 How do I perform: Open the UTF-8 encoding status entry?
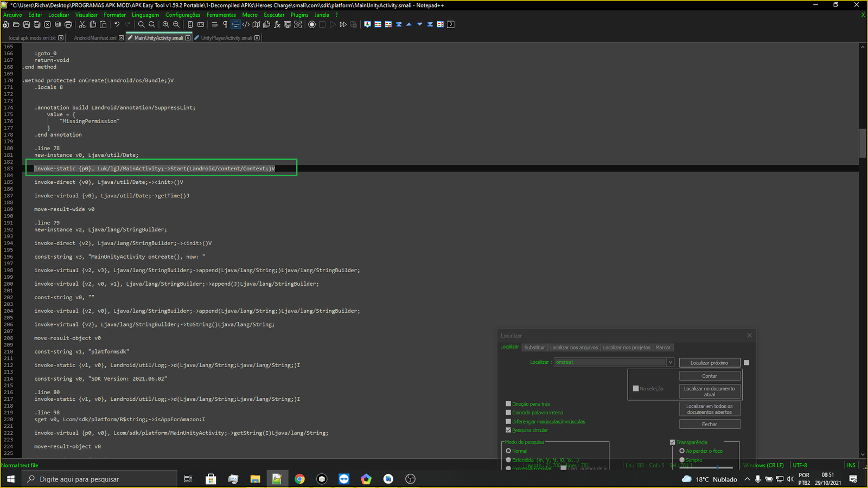coord(800,465)
